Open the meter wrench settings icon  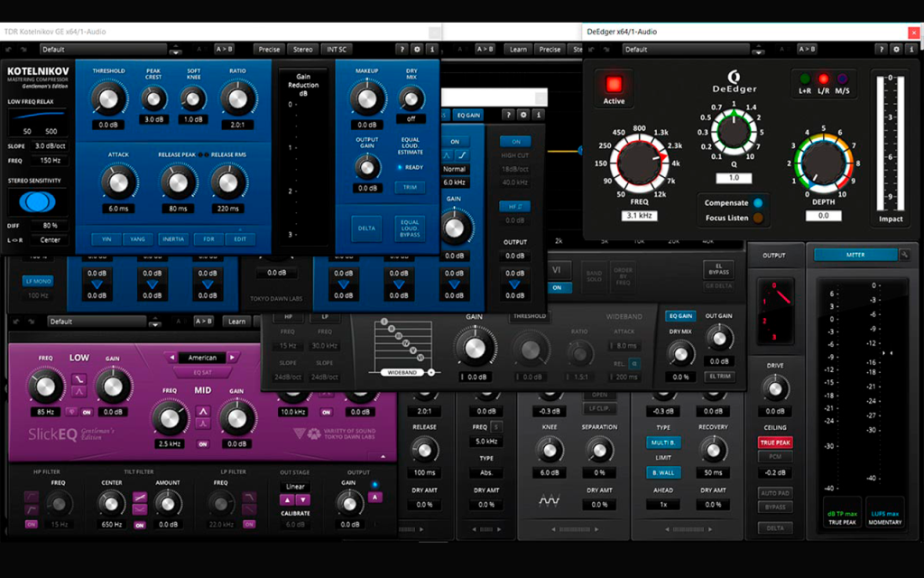click(x=904, y=255)
